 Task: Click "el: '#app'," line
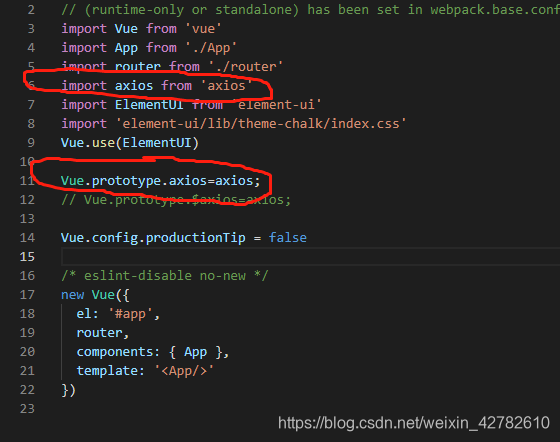[x=118, y=314]
